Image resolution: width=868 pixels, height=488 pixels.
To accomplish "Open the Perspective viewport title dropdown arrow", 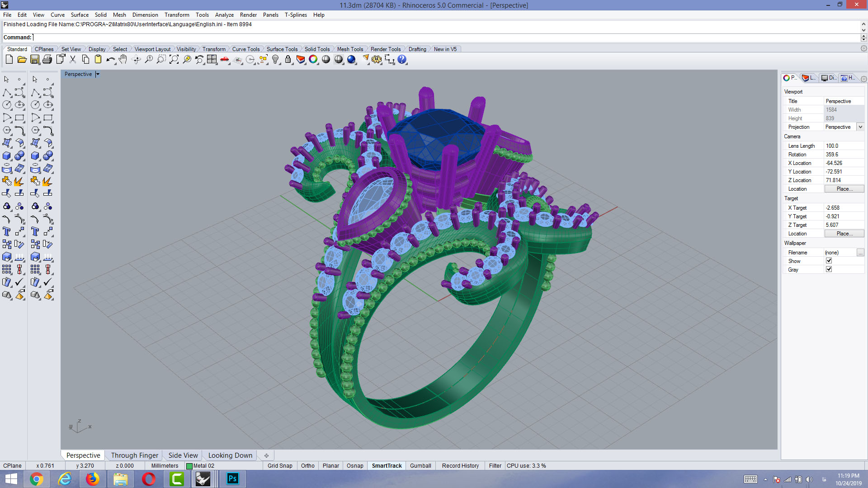I will pos(98,74).
